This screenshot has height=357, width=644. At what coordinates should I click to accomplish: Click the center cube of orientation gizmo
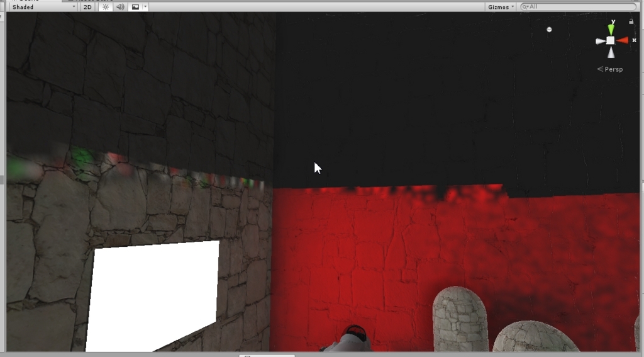pos(610,40)
